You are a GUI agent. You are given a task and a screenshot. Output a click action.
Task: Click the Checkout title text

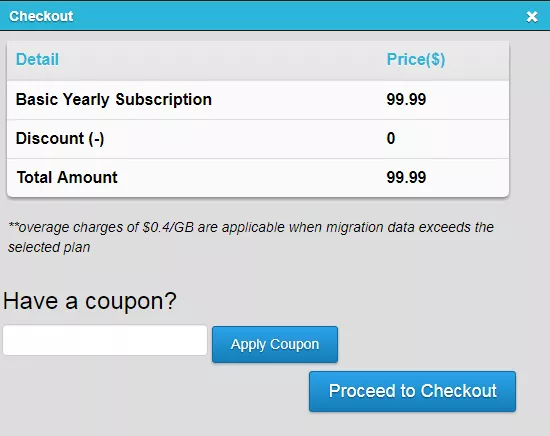[x=41, y=16]
